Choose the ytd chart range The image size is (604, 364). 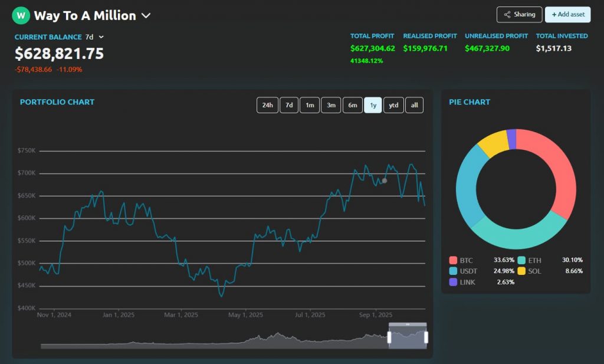pos(393,105)
